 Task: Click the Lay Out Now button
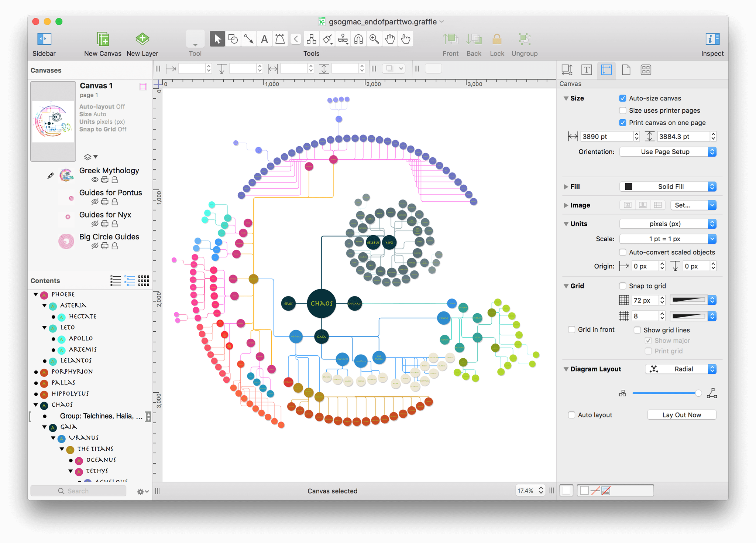(x=681, y=415)
